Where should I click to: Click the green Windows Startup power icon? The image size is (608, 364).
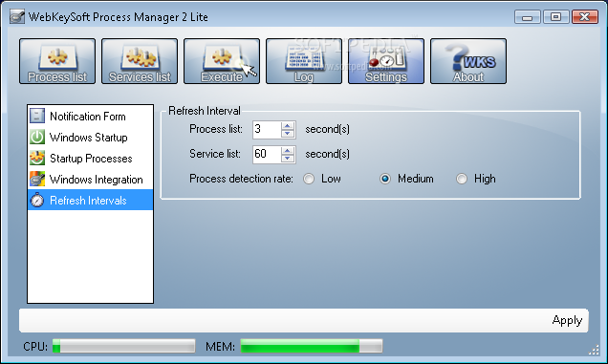click(37, 137)
